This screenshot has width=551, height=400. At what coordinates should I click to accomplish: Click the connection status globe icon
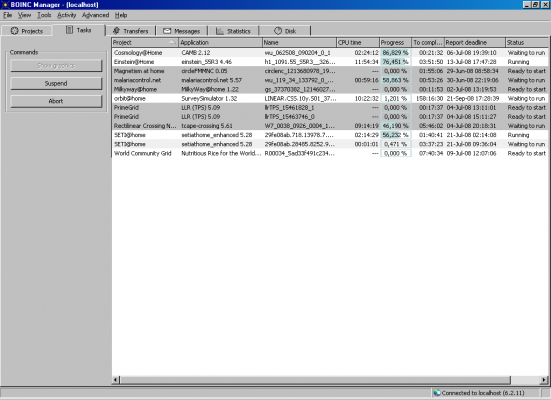tap(437, 393)
